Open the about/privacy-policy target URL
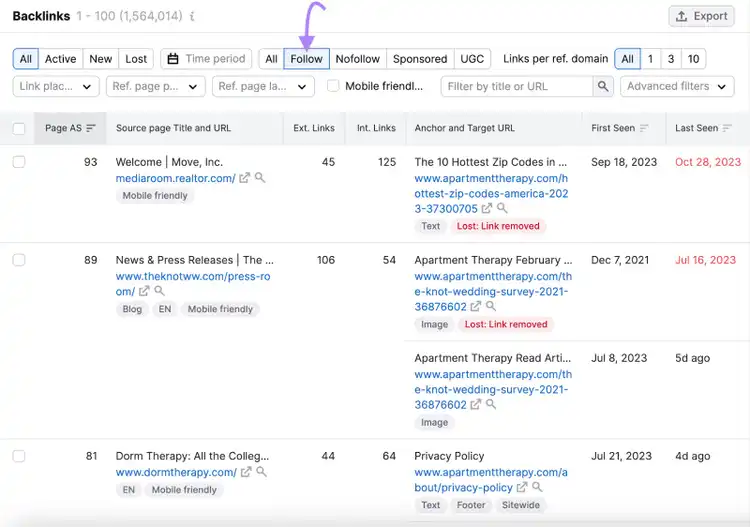Screen dimensions: 750x527 (491, 480)
